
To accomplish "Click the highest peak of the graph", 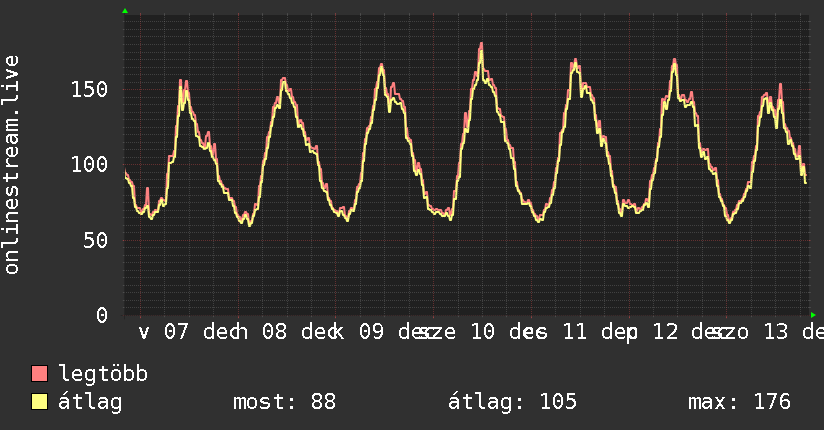I will coord(481,45).
